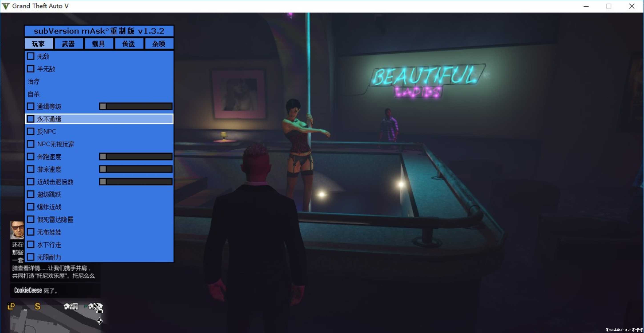Enable the 水下行走 checkbox

tap(30, 245)
